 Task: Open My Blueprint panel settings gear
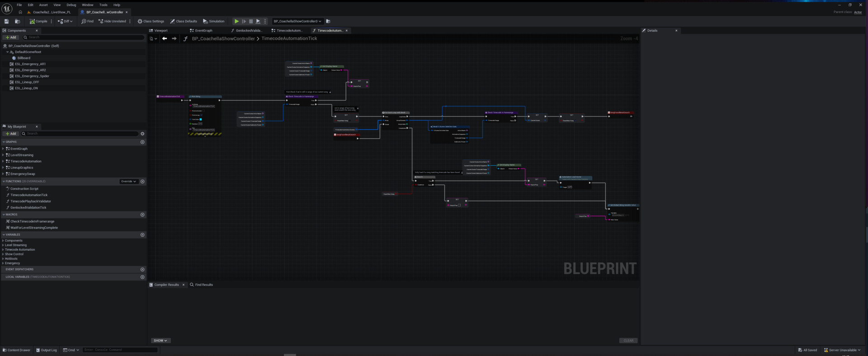(142, 134)
